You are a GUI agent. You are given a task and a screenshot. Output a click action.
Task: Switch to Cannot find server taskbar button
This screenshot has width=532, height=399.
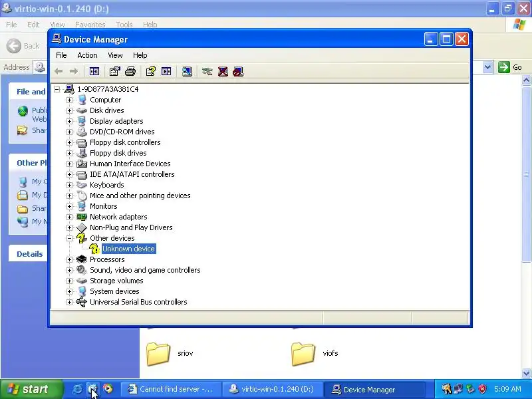tap(171, 389)
